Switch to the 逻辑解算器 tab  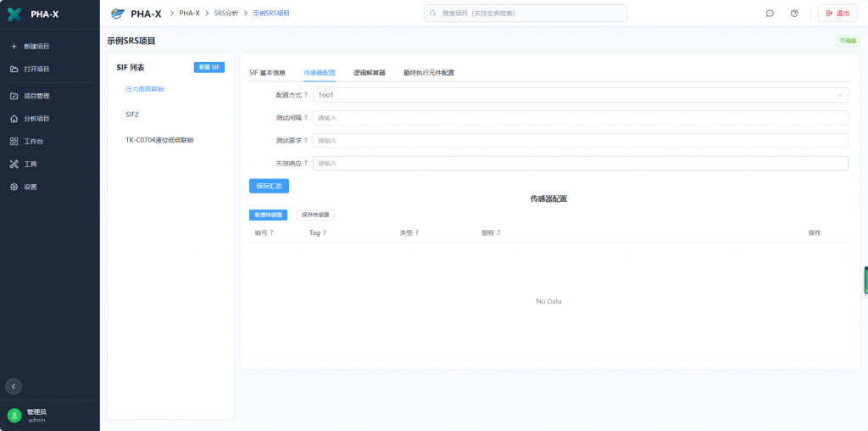(369, 73)
